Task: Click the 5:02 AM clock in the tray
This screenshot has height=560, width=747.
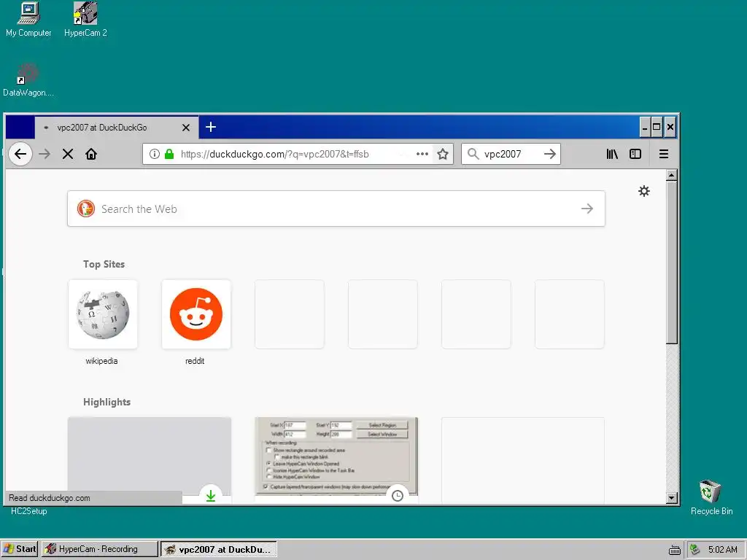Action: [x=723, y=550]
